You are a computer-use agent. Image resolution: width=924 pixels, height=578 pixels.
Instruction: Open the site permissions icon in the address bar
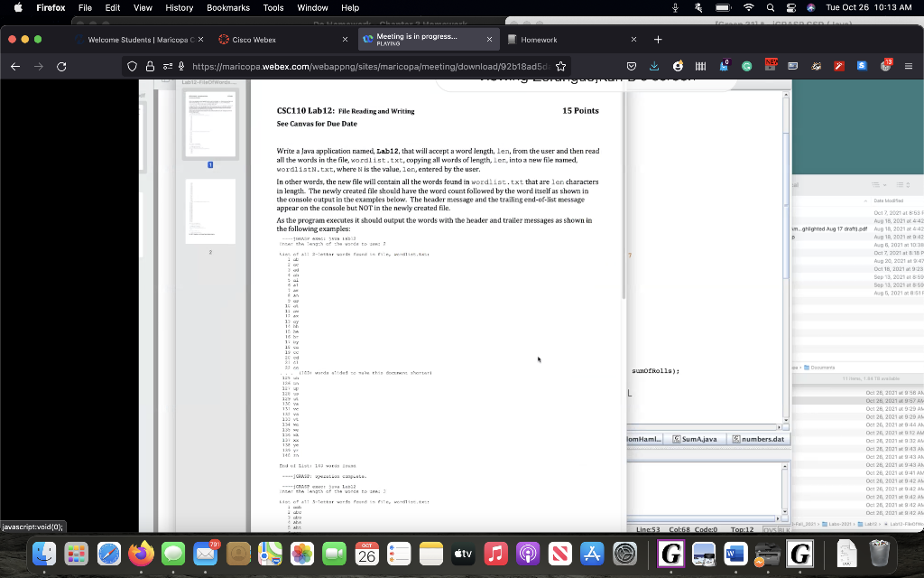point(168,67)
